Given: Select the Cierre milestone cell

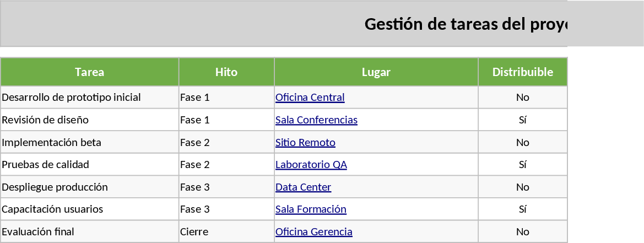Looking at the screenshot, I should (226, 232).
